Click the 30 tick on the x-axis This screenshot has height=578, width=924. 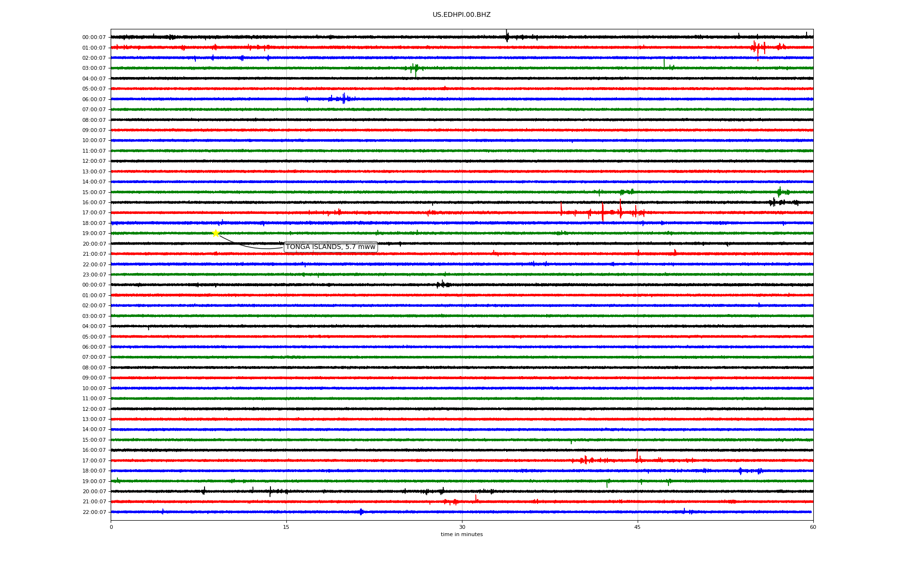pyautogui.click(x=462, y=527)
